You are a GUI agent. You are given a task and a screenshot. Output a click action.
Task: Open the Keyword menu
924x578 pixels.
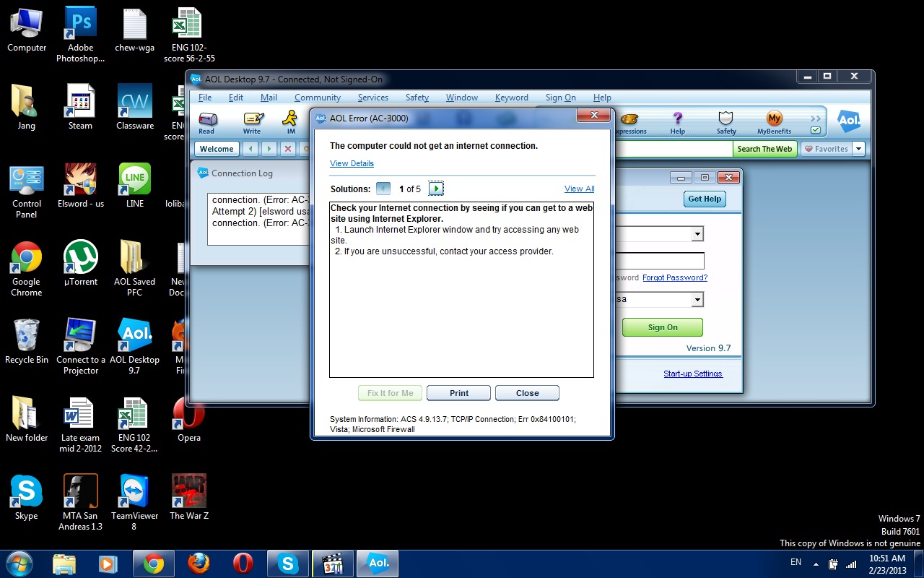click(511, 98)
